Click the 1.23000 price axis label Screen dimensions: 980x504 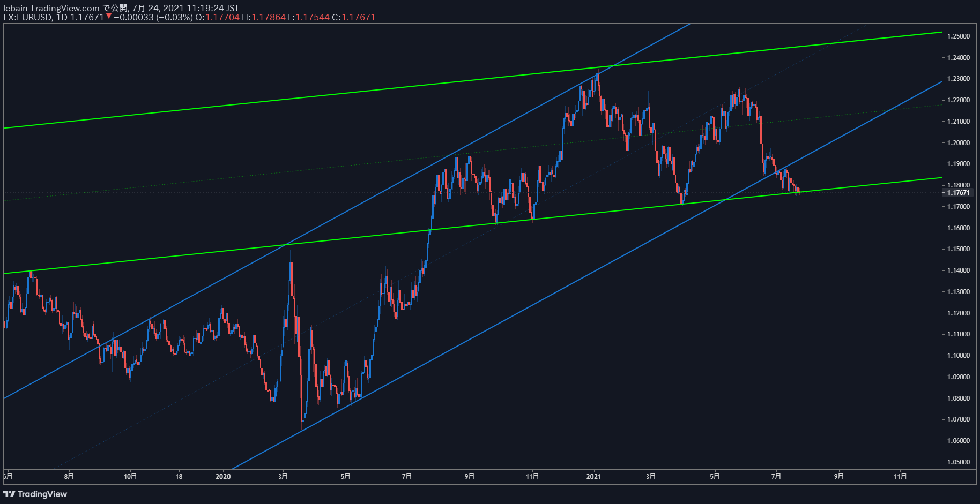tap(959, 79)
